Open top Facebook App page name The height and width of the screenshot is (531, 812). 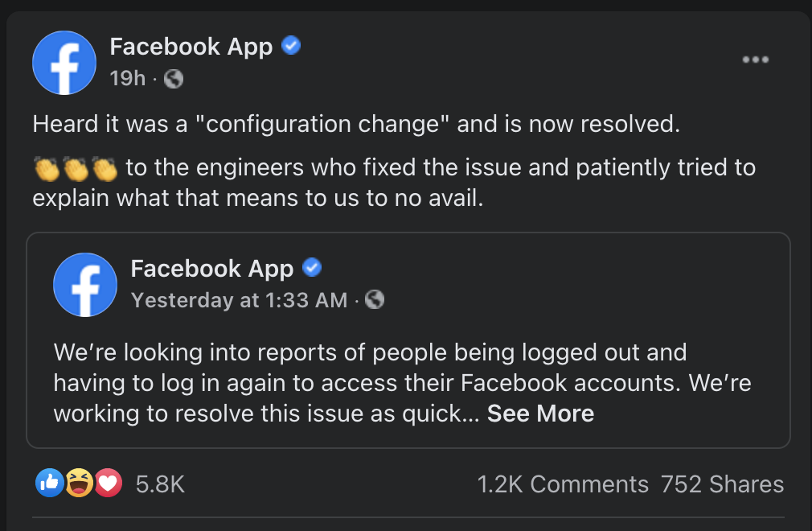pyautogui.click(x=191, y=47)
